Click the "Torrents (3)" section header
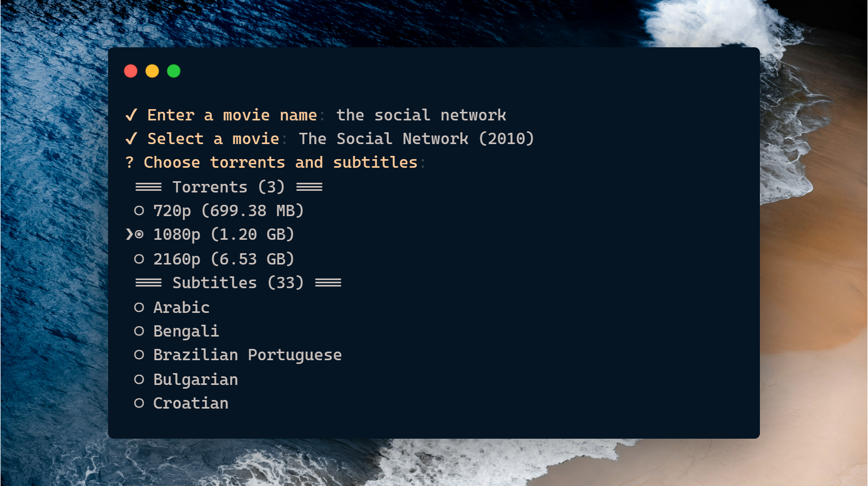Image resolution: width=868 pixels, height=486 pixels. click(x=229, y=187)
